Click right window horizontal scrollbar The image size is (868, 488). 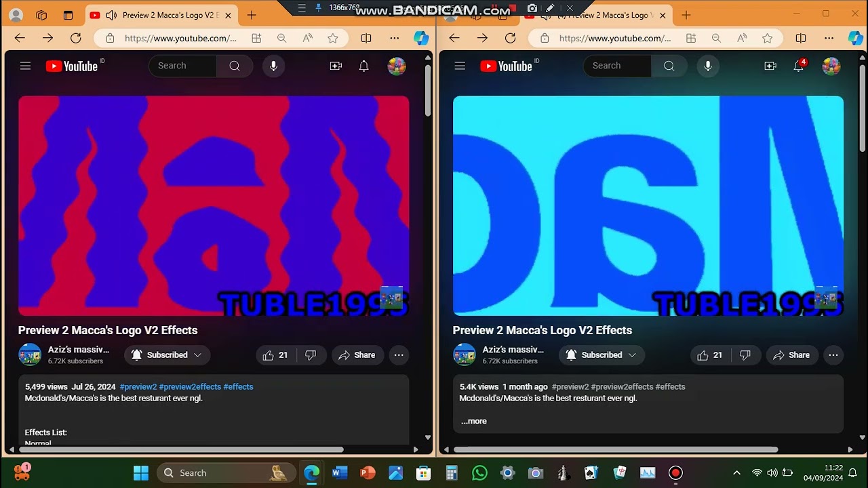click(616, 449)
